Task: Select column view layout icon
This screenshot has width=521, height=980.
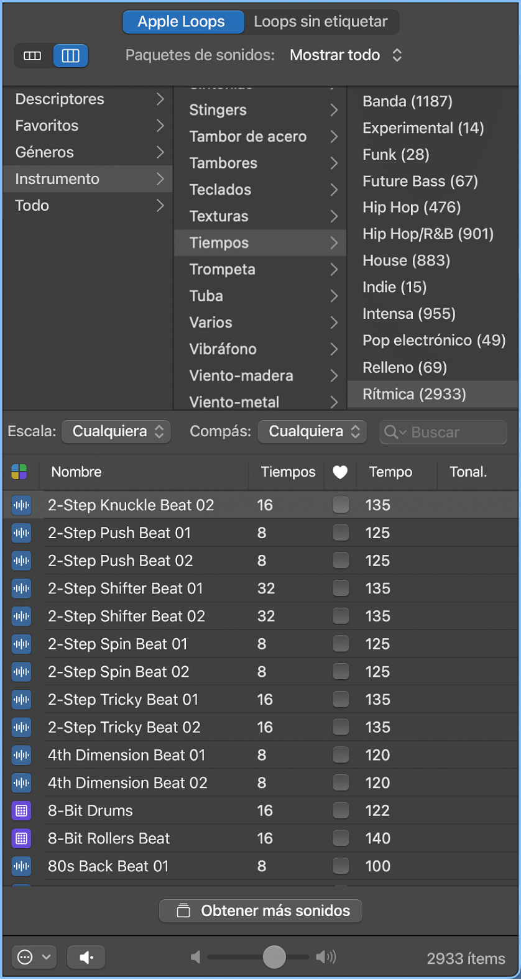Action: pos(70,56)
